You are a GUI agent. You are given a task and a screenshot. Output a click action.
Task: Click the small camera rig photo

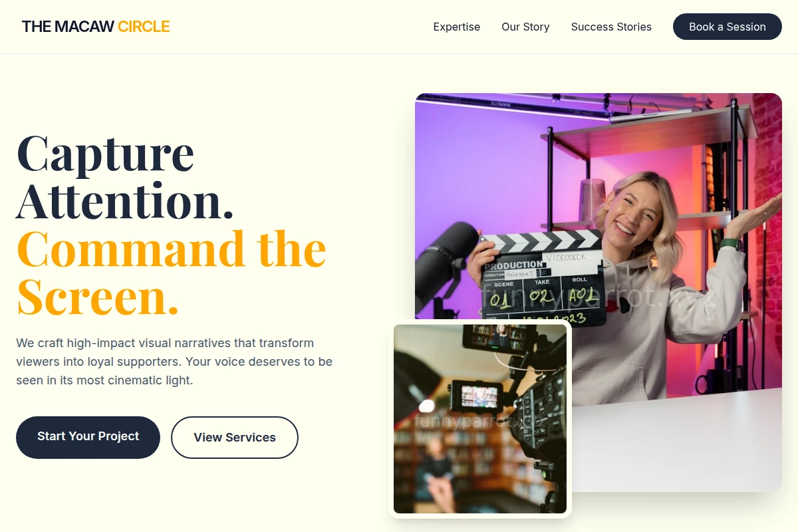point(480,419)
